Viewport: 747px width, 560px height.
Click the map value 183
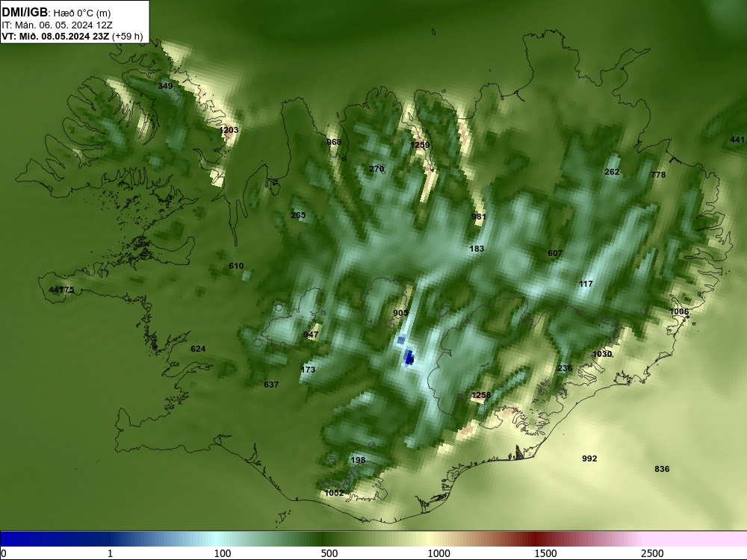(x=477, y=249)
